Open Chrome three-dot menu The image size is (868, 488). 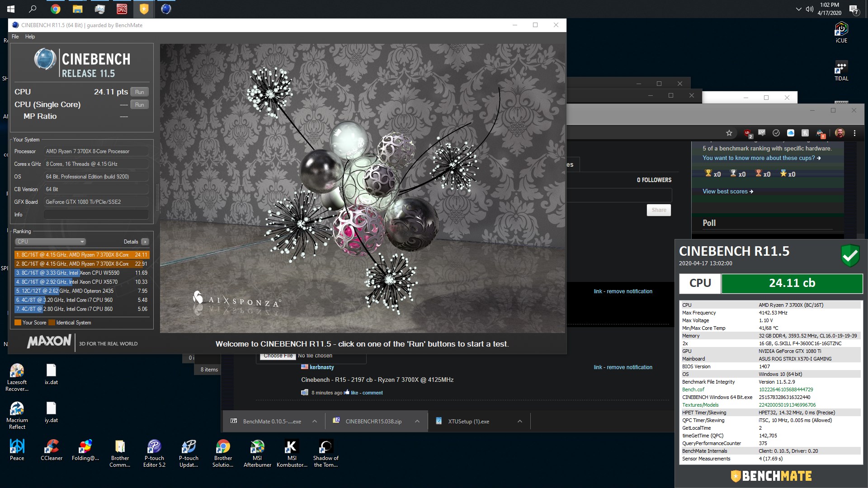pos(854,133)
